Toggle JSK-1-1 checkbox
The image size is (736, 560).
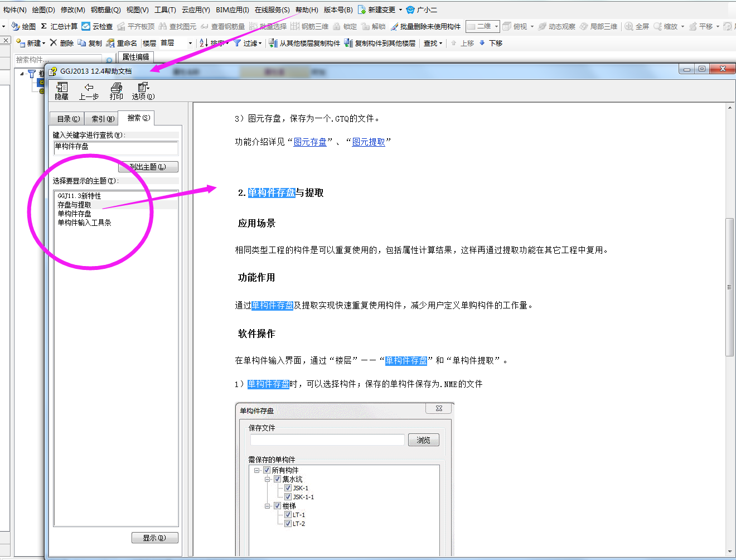(x=288, y=497)
